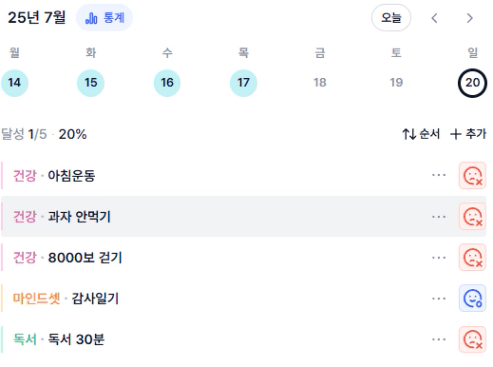Image resolution: width=493 pixels, height=367 pixels.
Task: Open more options for 8000보 걷기
Action: coord(439,258)
